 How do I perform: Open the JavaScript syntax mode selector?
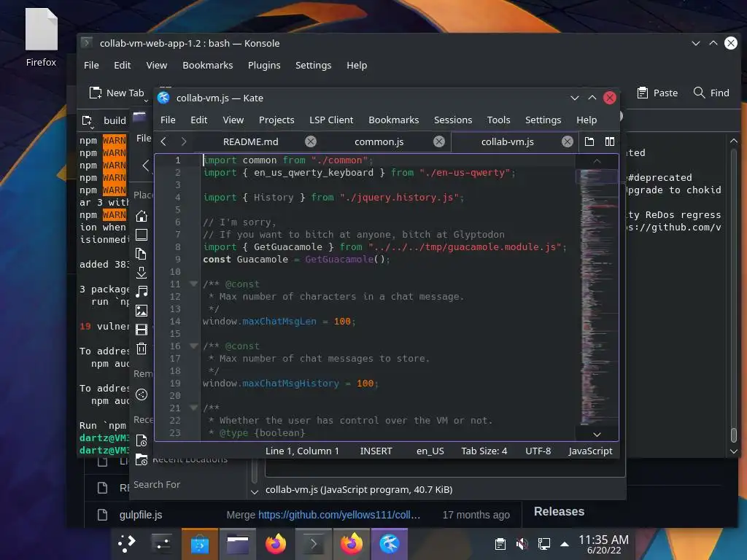(x=590, y=451)
